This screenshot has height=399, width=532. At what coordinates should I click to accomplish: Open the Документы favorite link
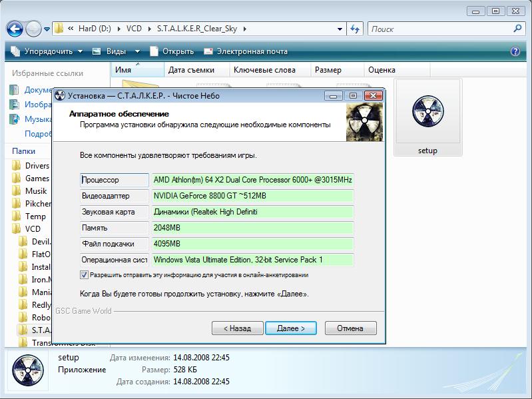38,90
